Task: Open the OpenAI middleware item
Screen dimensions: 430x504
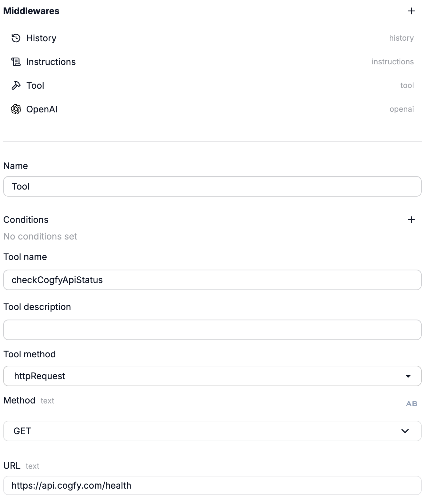Action: click(212, 109)
